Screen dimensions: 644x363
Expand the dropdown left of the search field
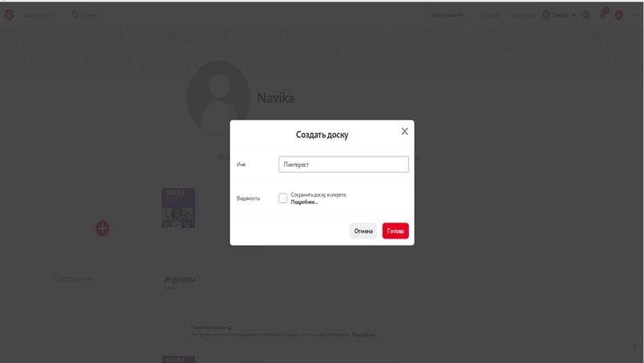pos(38,15)
